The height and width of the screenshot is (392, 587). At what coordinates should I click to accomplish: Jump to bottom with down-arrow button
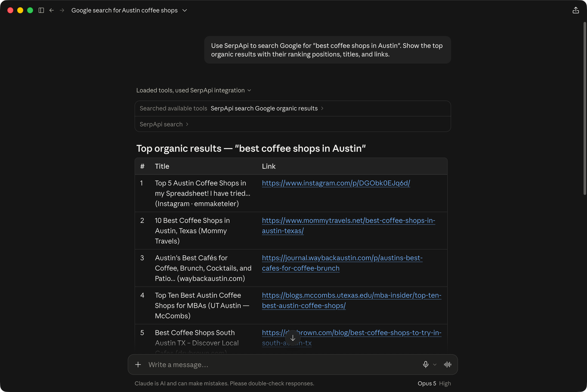(x=293, y=338)
